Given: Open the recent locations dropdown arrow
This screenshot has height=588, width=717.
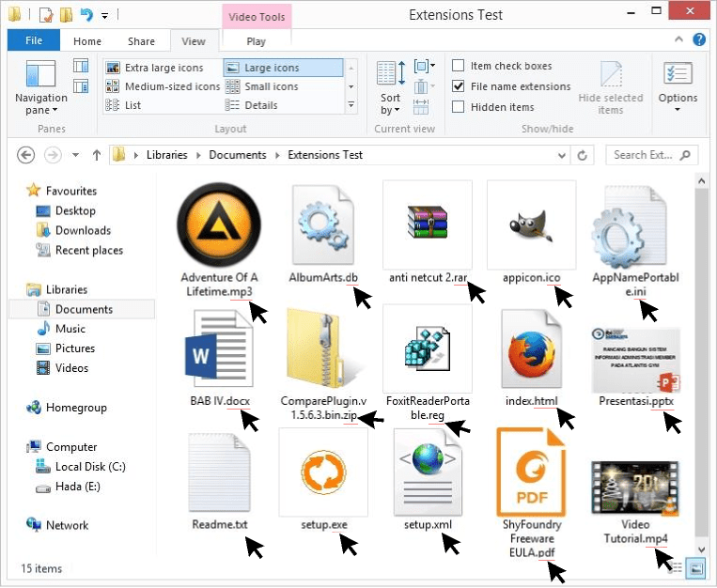Looking at the screenshot, I should click(75, 155).
